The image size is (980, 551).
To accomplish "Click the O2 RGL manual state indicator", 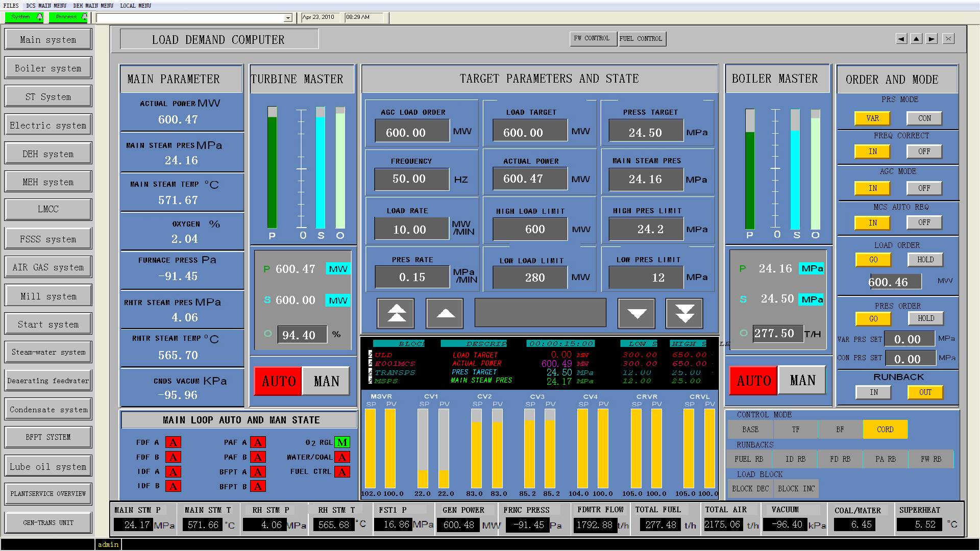I will pyautogui.click(x=342, y=442).
